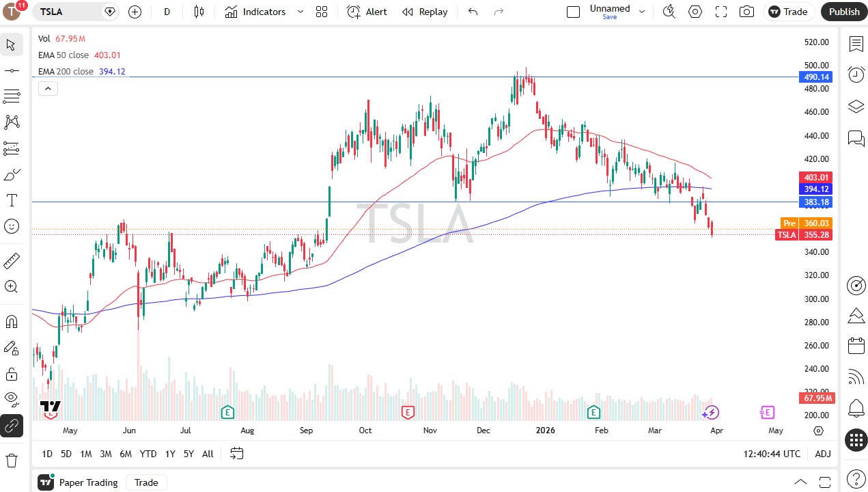Activate the zoom in tool
868x492 pixels.
[x=12, y=286]
